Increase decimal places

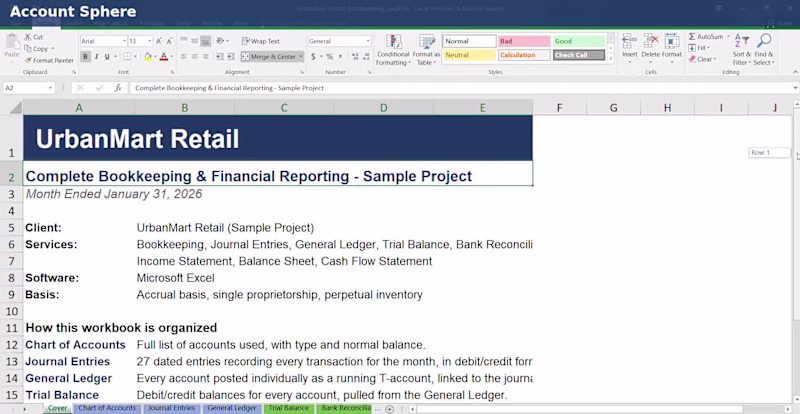pyautogui.click(x=354, y=57)
